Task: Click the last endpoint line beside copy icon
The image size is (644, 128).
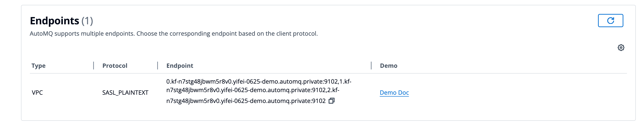Action: point(246,101)
